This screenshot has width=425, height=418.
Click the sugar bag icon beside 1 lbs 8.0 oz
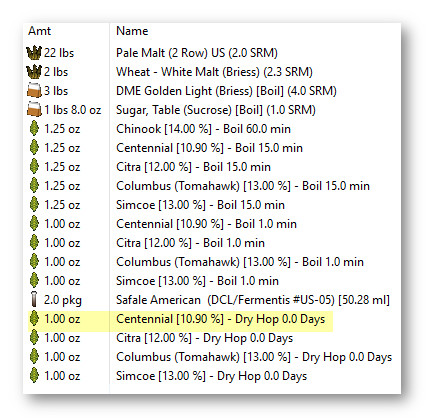point(34,110)
